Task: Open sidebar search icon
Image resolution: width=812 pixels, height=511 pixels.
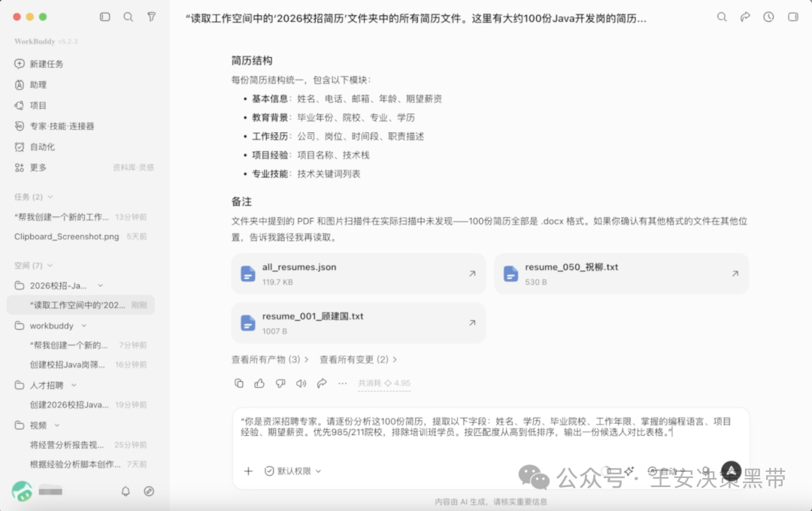Action: tap(128, 17)
